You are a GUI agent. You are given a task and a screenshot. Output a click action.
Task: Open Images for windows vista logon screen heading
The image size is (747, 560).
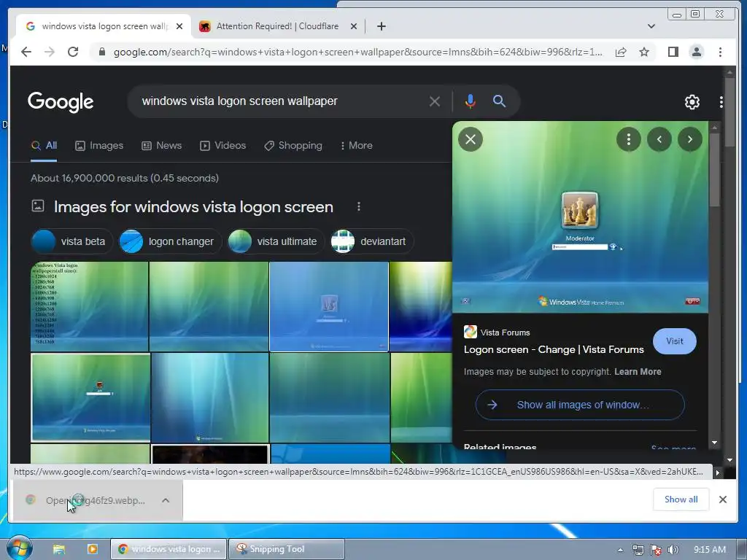(193, 206)
